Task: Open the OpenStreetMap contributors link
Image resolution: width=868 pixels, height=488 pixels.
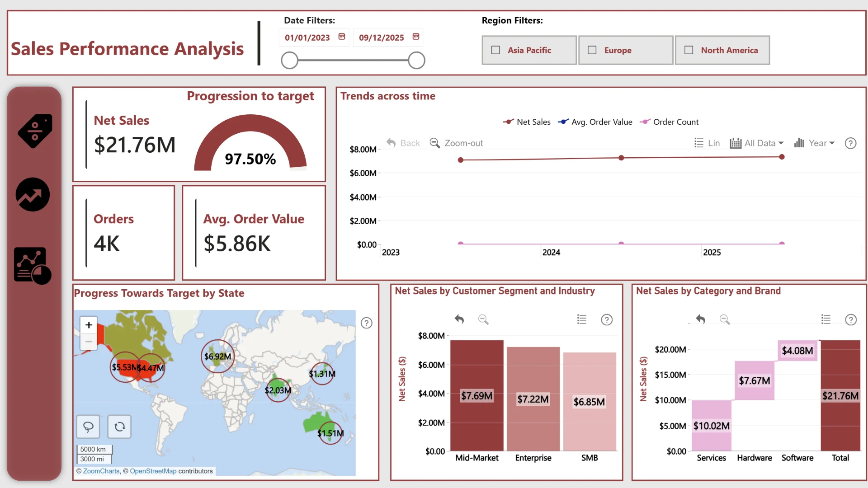Action: pos(153,471)
